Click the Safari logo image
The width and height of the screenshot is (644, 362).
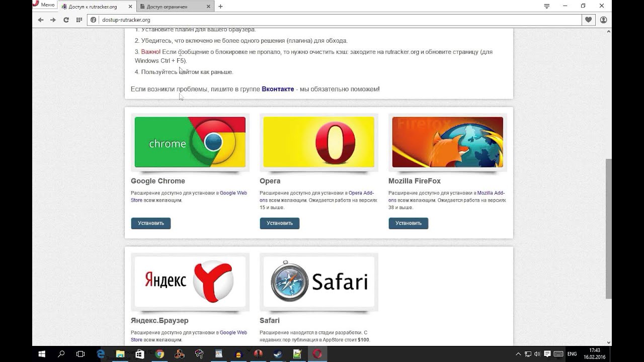(x=319, y=282)
